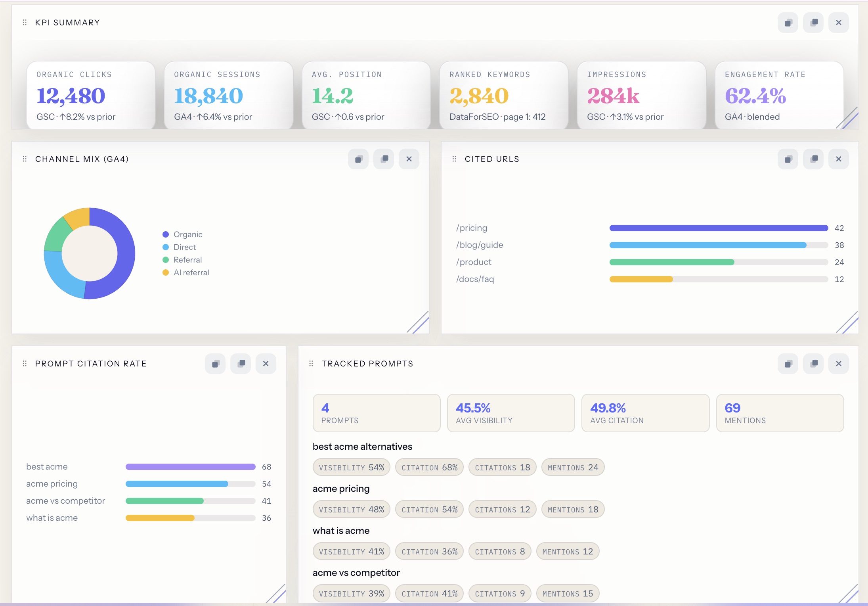Close the KPI Summary panel
Image resolution: width=868 pixels, height=606 pixels.
[839, 23]
